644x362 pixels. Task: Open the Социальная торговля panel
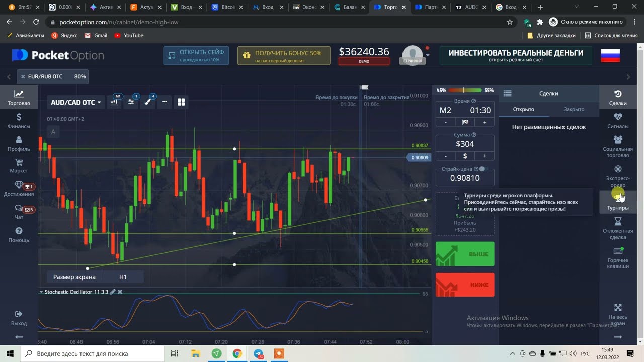point(618,147)
